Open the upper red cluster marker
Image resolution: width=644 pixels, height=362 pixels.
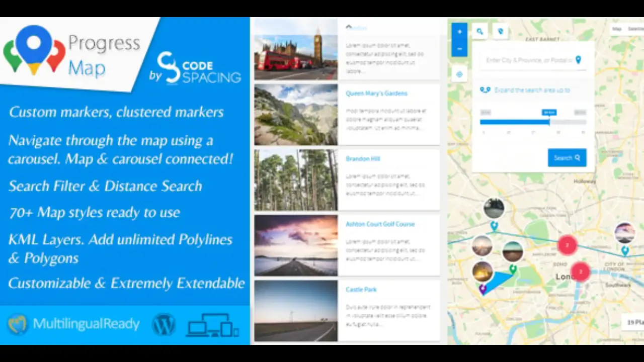click(567, 245)
